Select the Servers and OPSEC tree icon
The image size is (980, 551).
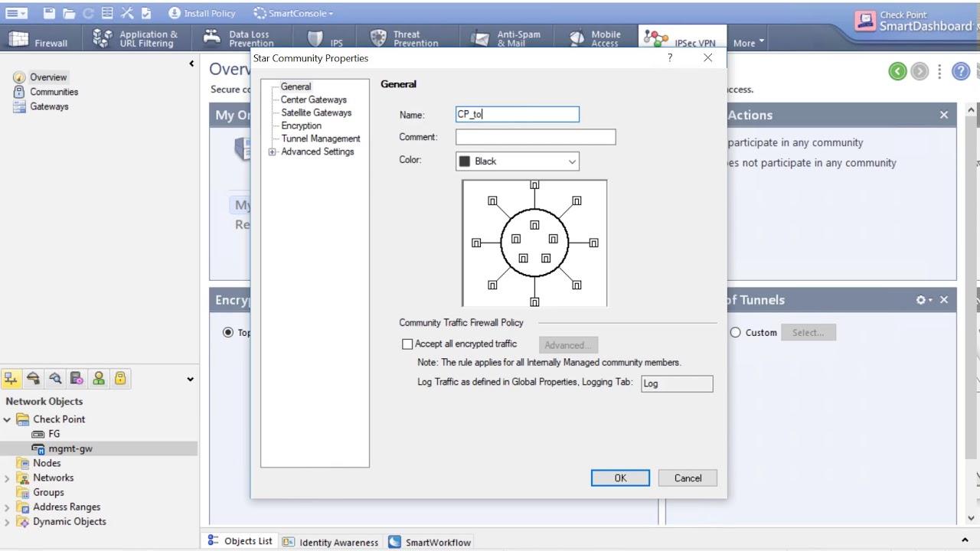coord(77,378)
